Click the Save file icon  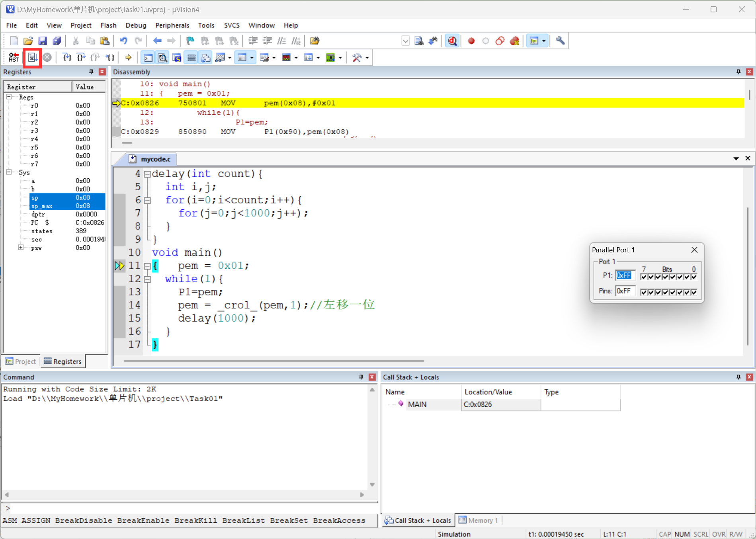(x=43, y=41)
